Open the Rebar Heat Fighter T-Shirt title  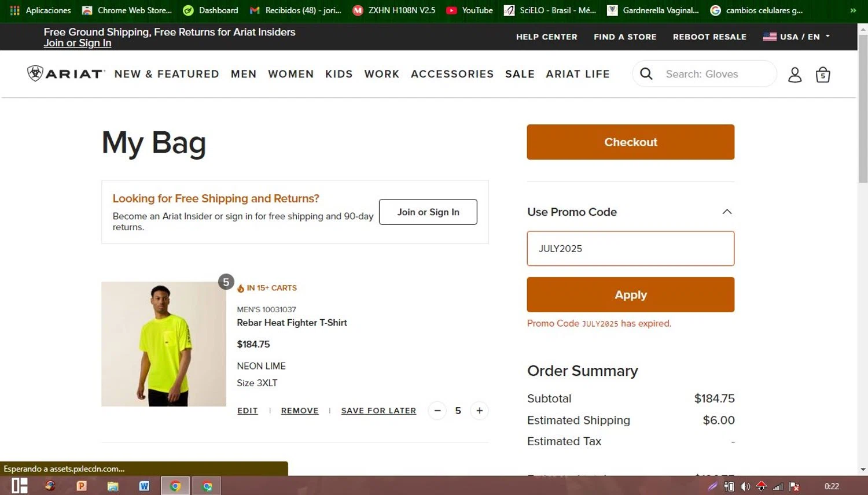pos(292,323)
